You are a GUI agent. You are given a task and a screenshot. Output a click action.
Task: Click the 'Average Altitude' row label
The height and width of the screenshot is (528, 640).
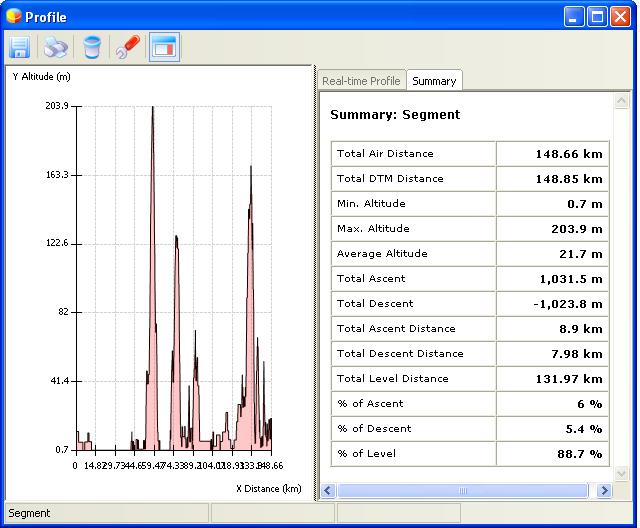coord(382,253)
